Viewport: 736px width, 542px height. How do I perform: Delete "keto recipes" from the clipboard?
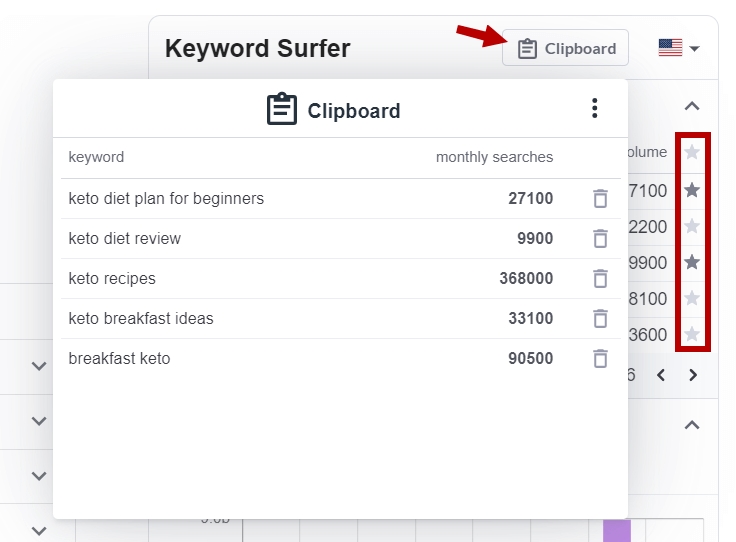pos(600,279)
